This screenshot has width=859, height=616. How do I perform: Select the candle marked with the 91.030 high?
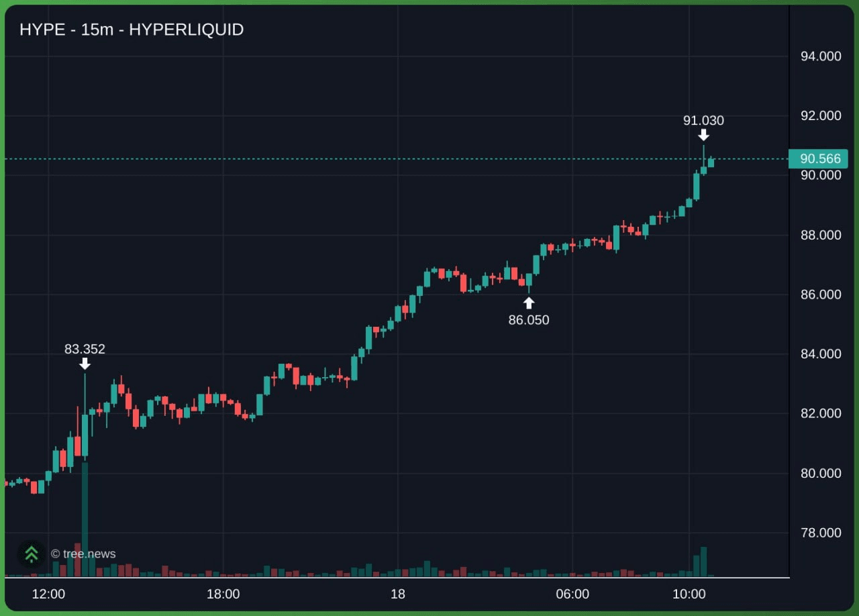tap(704, 160)
